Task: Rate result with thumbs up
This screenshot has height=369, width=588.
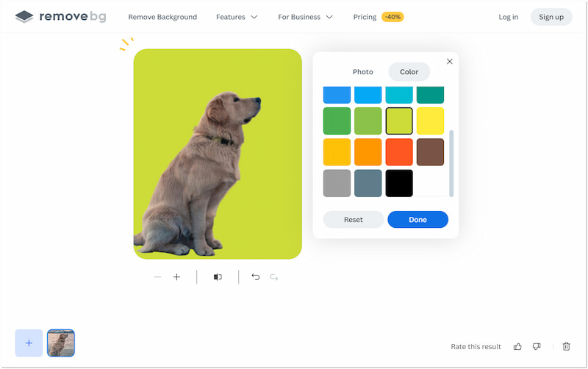Action: [x=517, y=346]
